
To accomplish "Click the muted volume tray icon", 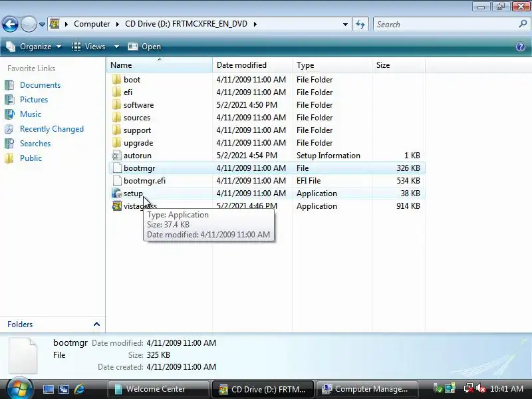I will point(481,388).
